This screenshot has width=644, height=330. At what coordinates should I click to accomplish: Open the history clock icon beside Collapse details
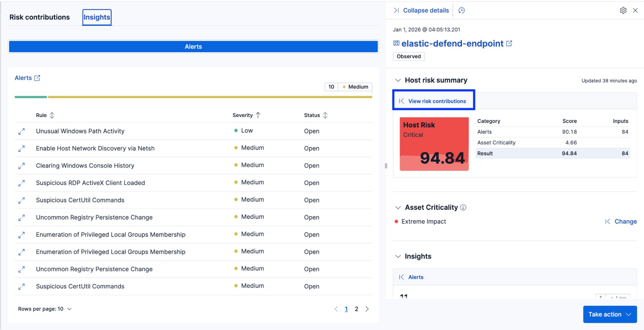coord(461,11)
